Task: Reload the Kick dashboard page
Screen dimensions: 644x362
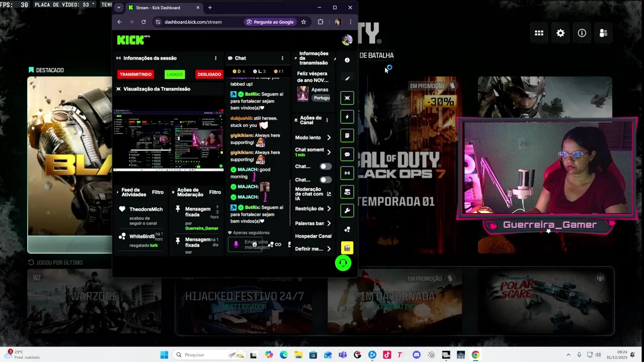Action: coord(143,22)
